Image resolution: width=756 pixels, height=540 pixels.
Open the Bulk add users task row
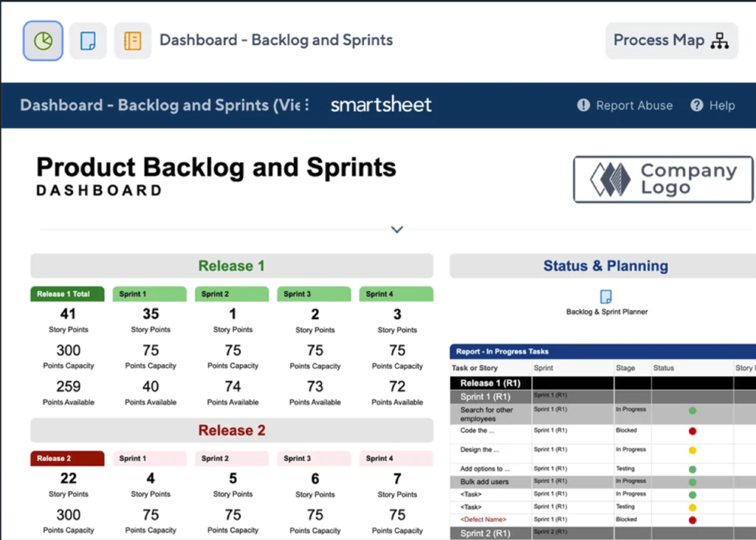pyautogui.click(x=484, y=482)
